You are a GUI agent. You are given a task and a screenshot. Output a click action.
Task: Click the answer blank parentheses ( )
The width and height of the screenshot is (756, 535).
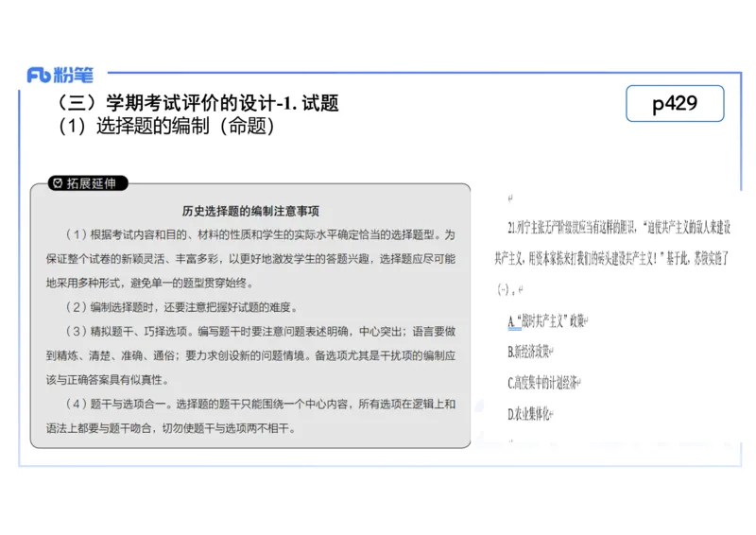click(x=504, y=289)
